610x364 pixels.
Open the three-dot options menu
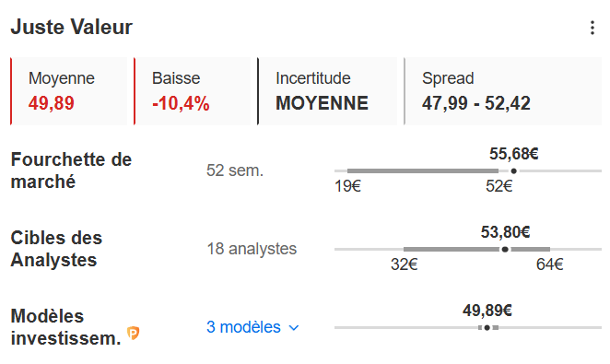(x=592, y=28)
